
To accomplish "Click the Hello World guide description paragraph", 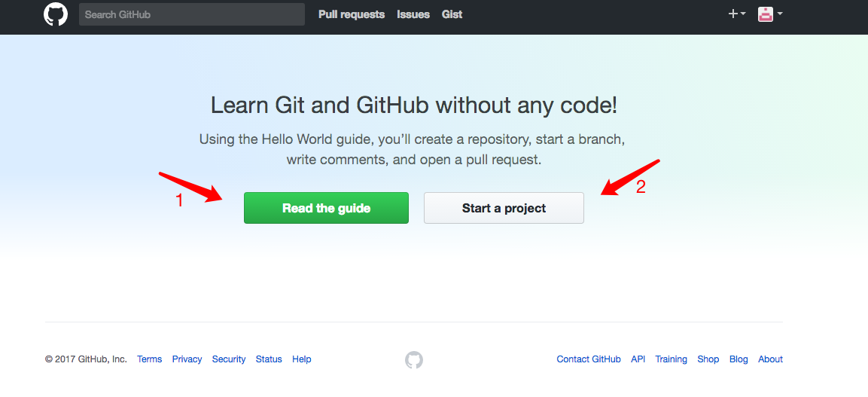I will click(x=413, y=149).
